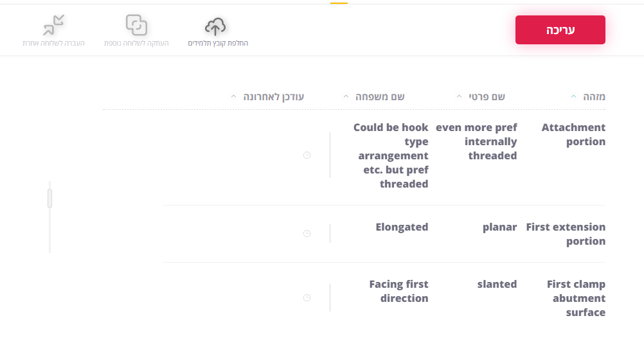Open the First extension portion entry
This screenshot has width=644, height=352.
[x=566, y=234]
